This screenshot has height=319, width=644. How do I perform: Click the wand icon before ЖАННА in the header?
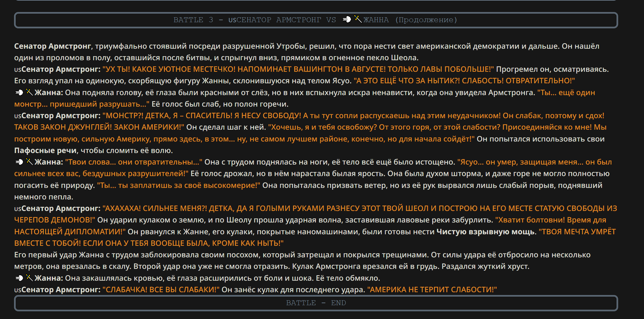[358, 19]
